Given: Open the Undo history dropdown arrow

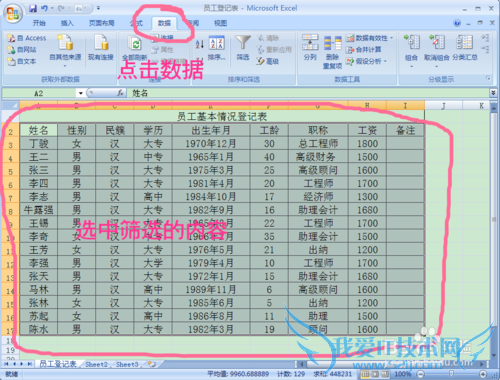Looking at the screenshot, I should click(x=52, y=8).
